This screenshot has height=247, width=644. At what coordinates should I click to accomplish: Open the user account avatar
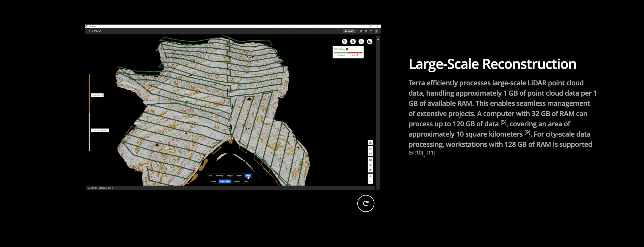click(376, 31)
